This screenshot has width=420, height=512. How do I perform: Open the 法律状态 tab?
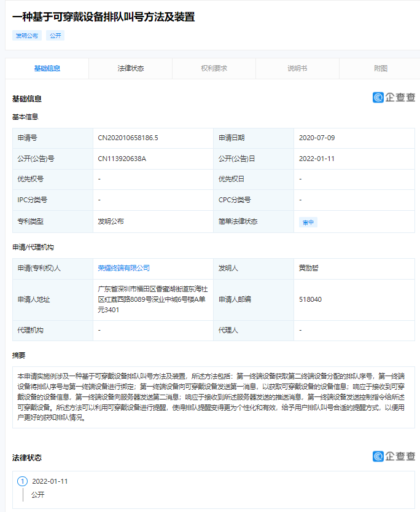pos(130,68)
